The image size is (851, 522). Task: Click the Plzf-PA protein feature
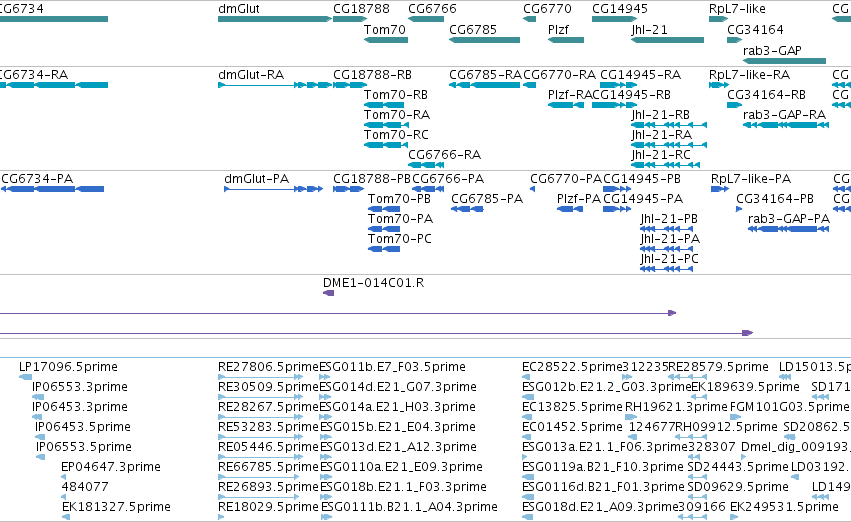point(570,209)
